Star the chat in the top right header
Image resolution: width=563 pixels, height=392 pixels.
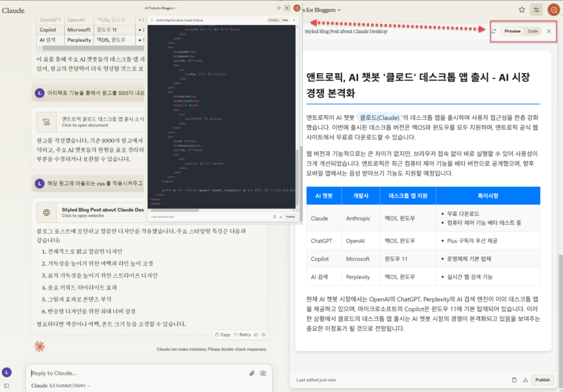pos(522,10)
